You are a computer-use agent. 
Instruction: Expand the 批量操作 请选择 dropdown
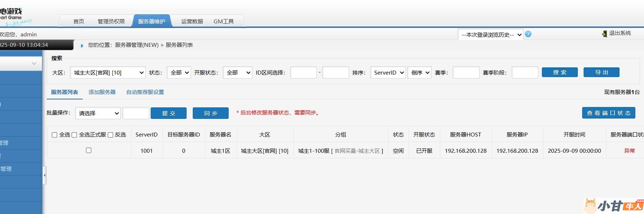point(98,113)
